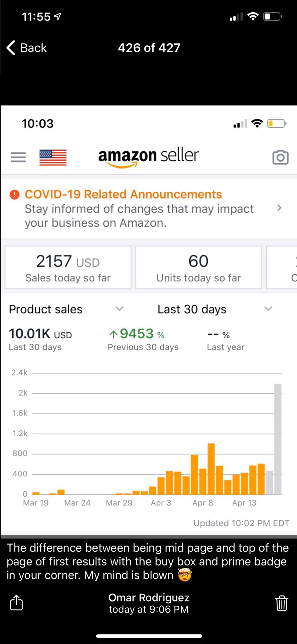Image resolution: width=297 pixels, height=644 pixels.
Task: Tap the trash delete icon
Action: pos(281,603)
